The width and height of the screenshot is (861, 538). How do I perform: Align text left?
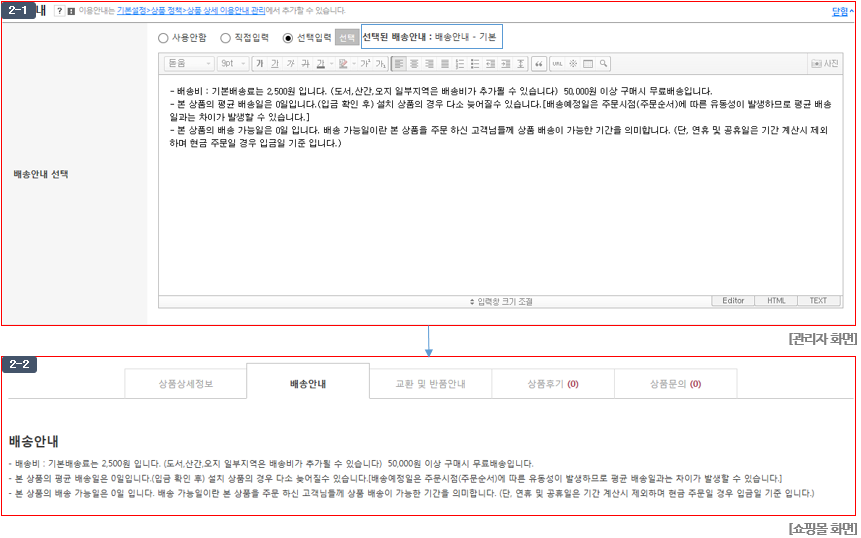pyautogui.click(x=399, y=64)
